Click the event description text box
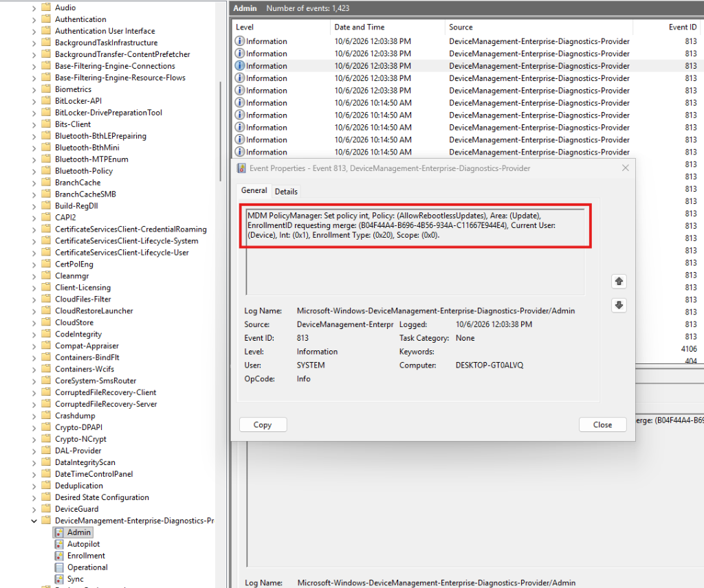The image size is (704, 588). point(415,251)
